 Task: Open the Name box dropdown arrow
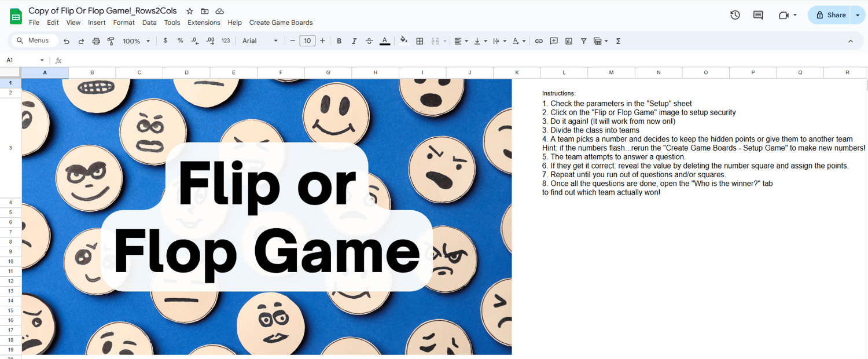coord(42,60)
